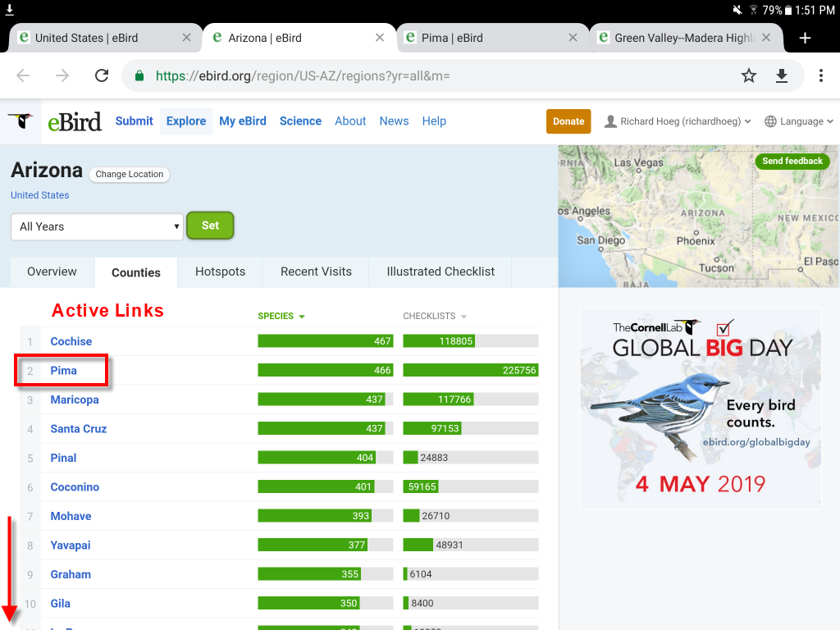Screen dimensions: 840x630
Task: Select the Counties tab
Action: point(136,272)
